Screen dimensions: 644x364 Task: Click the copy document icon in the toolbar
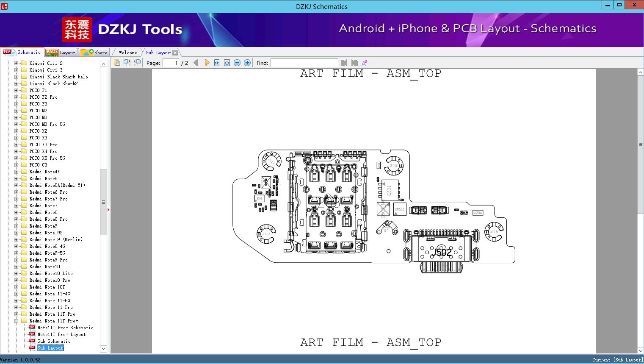coord(116,63)
